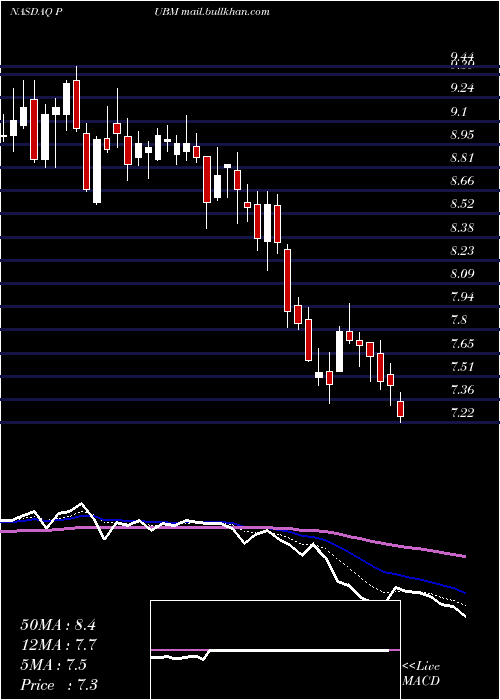Click the tall white candle near 7.65
This screenshot has width=500, height=700.
[x=339, y=351]
